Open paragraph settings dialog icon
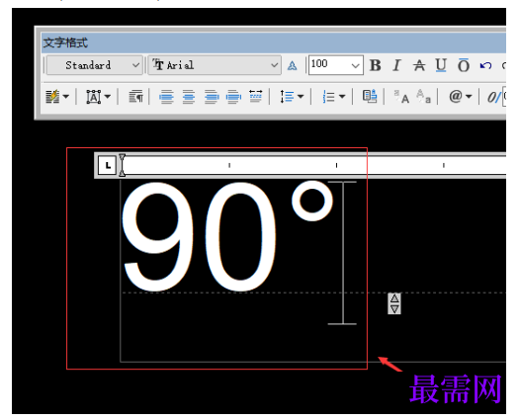Viewport: 520px width, 420px height. [135, 97]
